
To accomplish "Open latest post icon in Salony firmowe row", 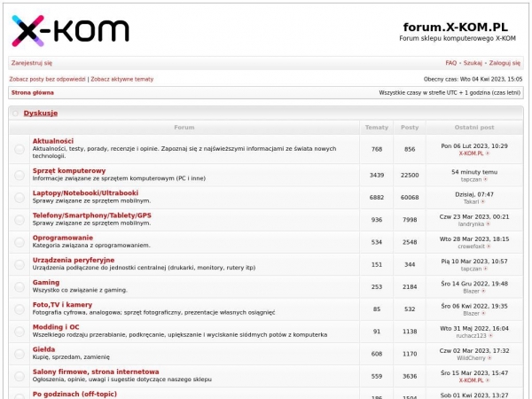I will tap(488, 380).
